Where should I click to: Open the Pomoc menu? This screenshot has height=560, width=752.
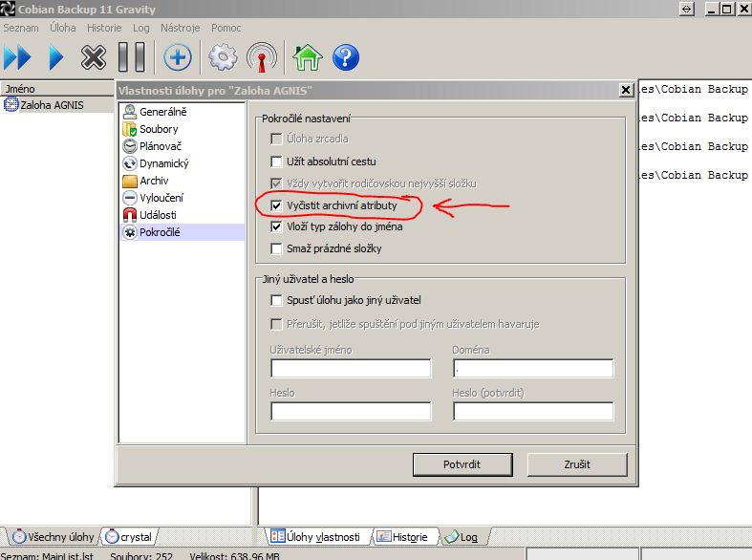pyautogui.click(x=226, y=28)
